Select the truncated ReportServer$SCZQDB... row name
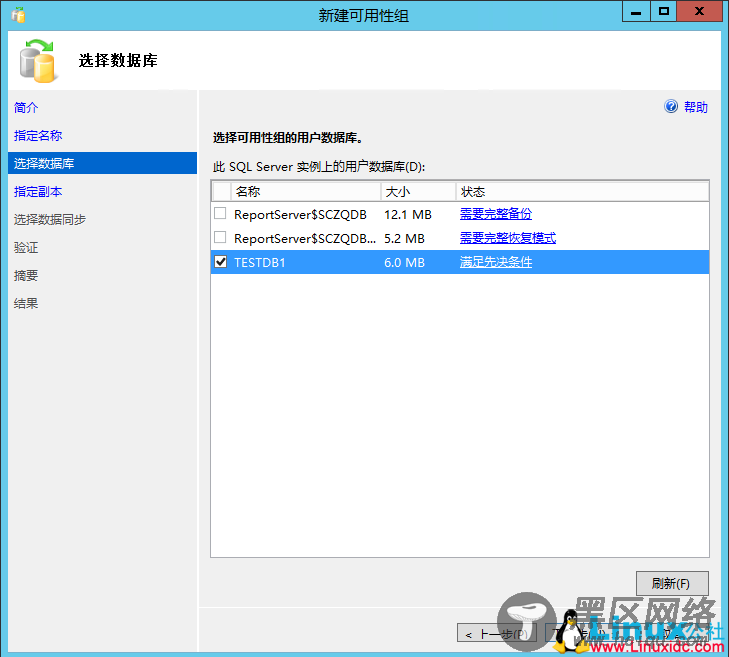 coord(305,239)
